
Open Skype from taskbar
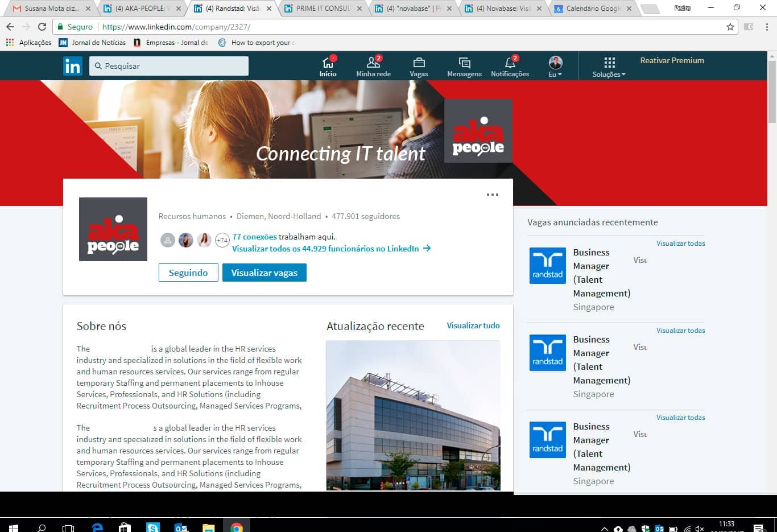152,527
